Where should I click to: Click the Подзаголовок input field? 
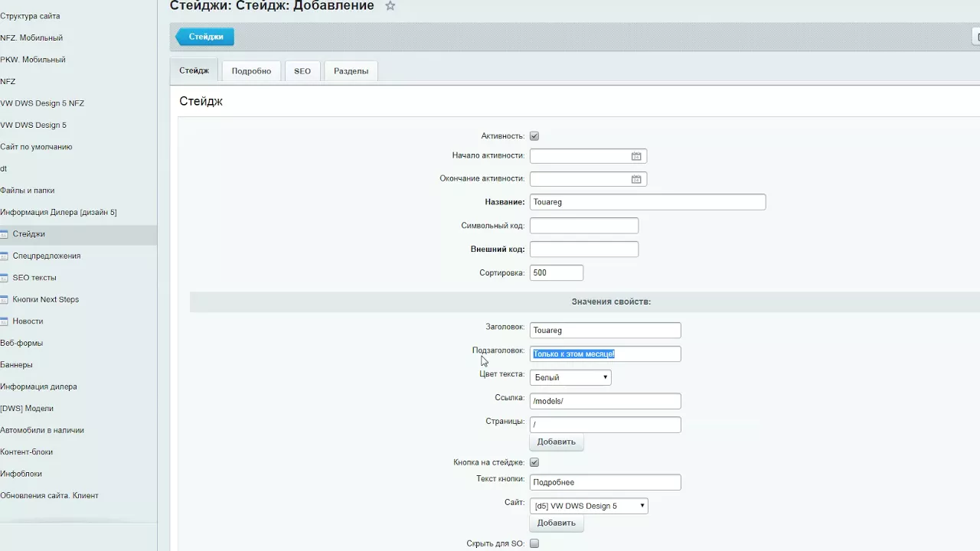click(605, 354)
